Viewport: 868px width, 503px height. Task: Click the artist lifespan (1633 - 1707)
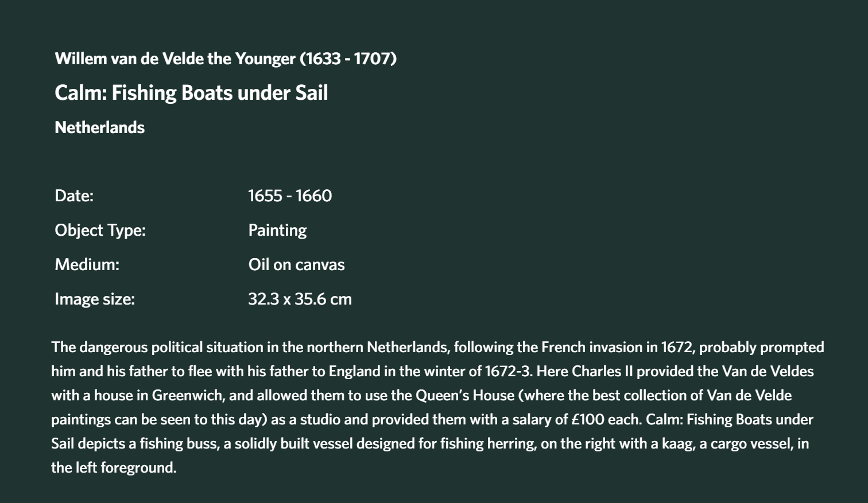(x=348, y=59)
